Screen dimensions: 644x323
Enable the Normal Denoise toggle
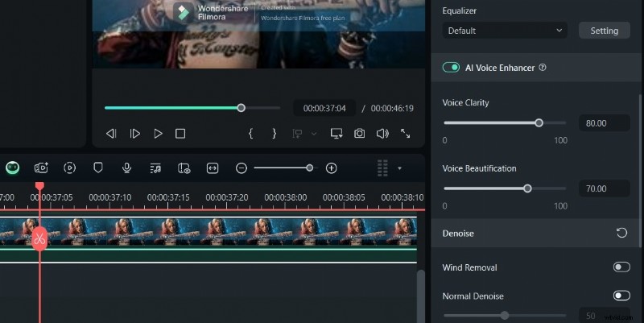(x=621, y=296)
